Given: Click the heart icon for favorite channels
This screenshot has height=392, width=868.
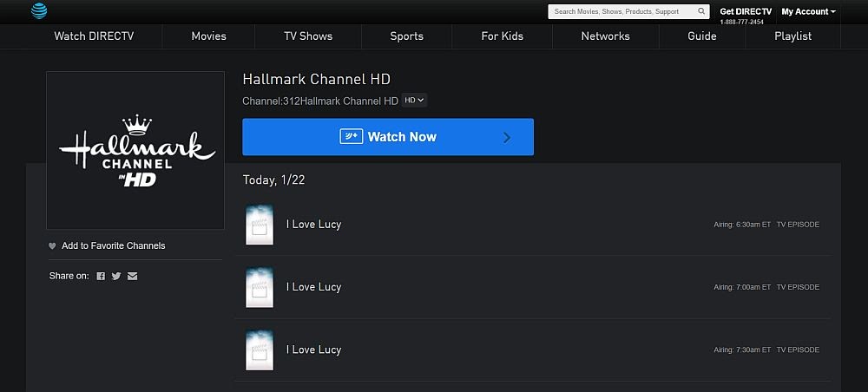Looking at the screenshot, I should [x=53, y=246].
